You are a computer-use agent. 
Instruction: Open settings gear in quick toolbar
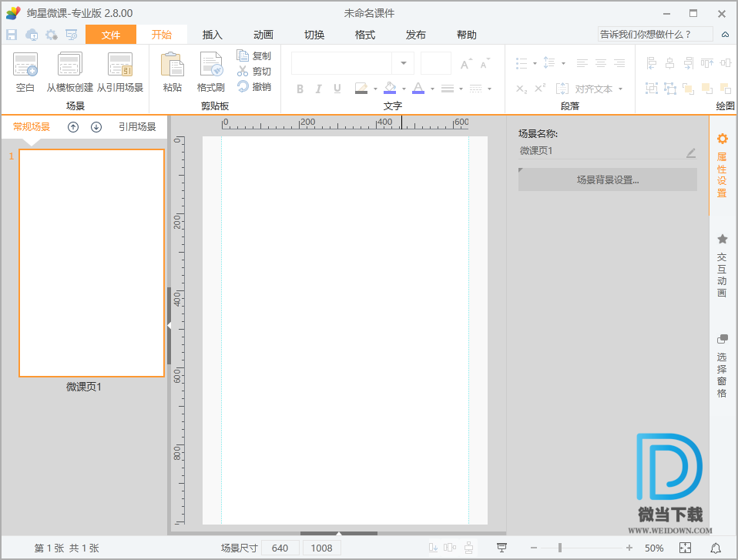click(x=52, y=35)
